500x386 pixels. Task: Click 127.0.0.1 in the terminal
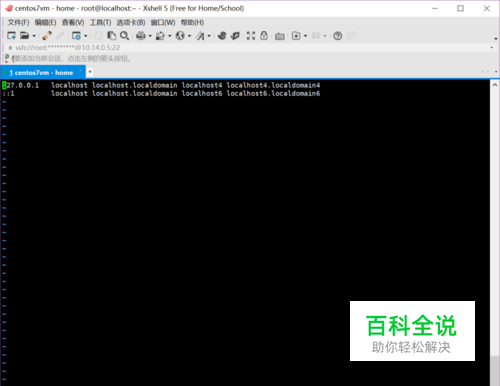21,85
